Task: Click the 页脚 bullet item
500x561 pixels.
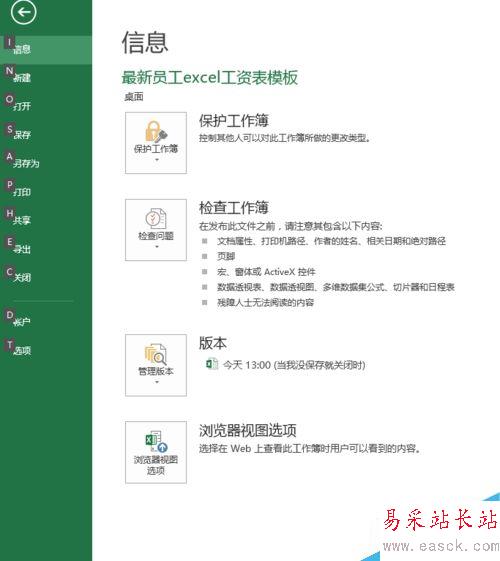Action: click(x=226, y=256)
